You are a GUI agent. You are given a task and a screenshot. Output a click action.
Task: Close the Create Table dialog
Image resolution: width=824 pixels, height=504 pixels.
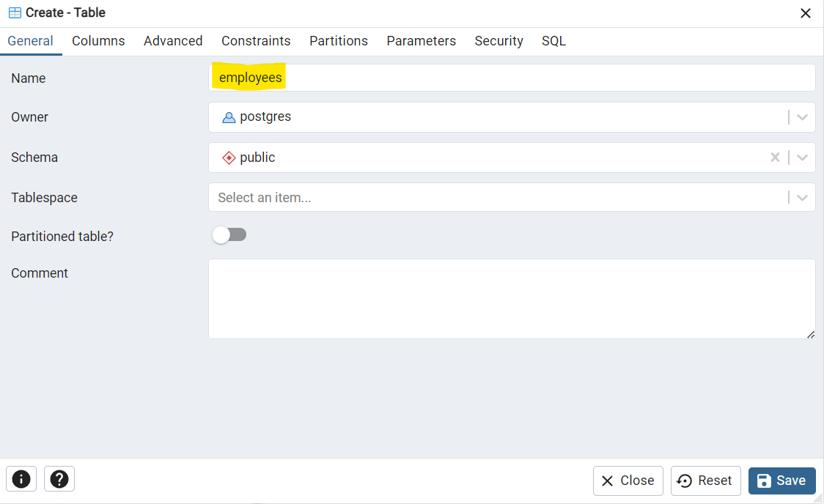628,480
